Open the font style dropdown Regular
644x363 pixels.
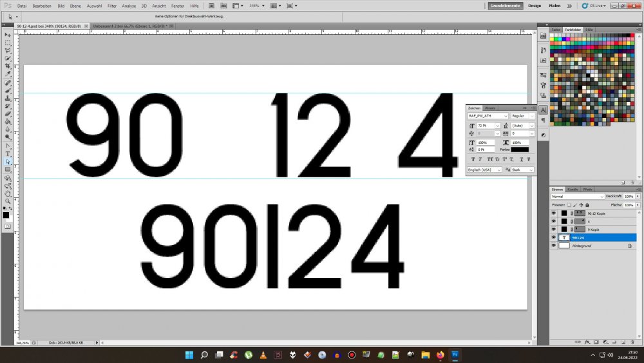(x=522, y=116)
